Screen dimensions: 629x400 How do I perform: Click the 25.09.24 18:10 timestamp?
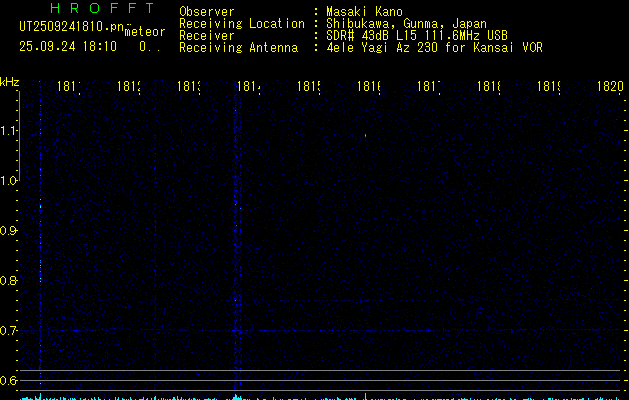point(68,46)
